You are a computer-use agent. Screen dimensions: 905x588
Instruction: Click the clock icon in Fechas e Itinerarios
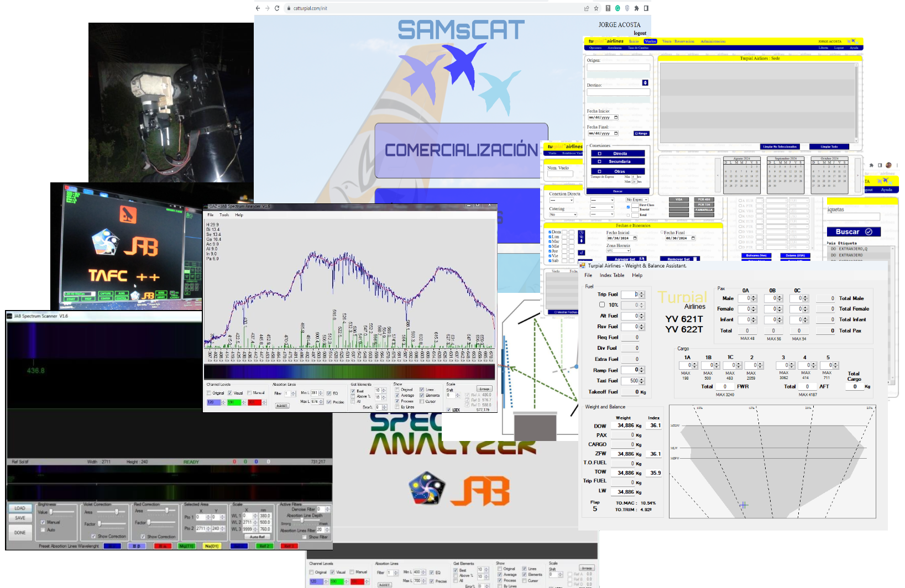582,233
